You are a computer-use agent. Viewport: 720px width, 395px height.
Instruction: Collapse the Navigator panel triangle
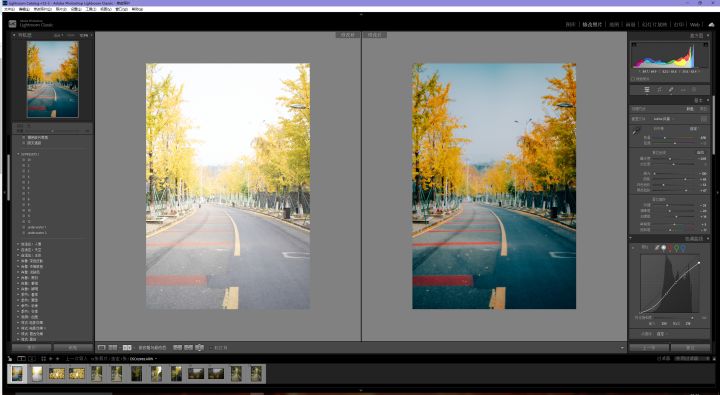tap(14, 35)
